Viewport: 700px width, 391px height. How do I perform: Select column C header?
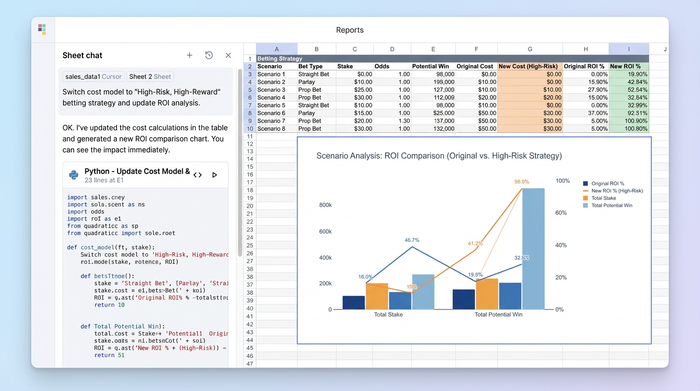point(354,49)
